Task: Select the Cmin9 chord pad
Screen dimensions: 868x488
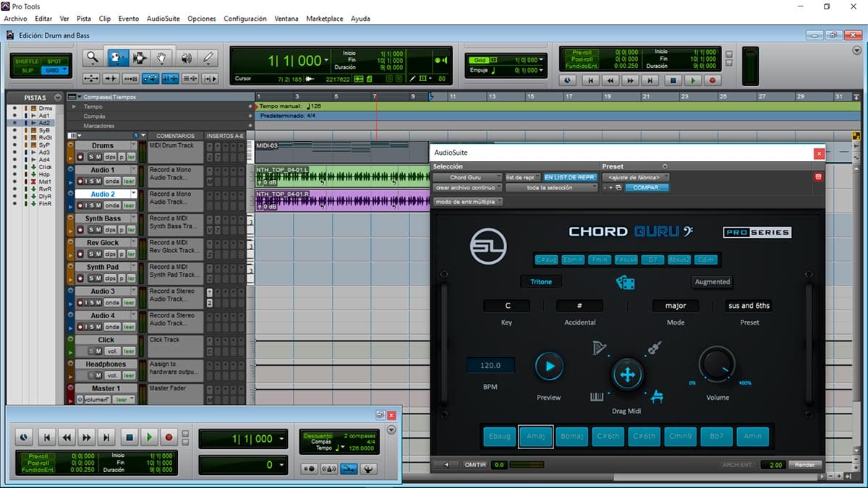Action: (x=680, y=437)
